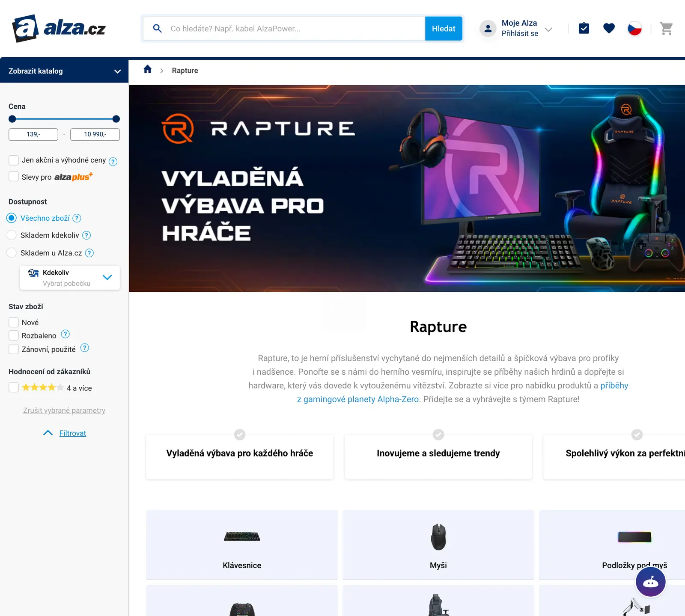Open the gaming chair category image

pyautogui.click(x=438, y=605)
